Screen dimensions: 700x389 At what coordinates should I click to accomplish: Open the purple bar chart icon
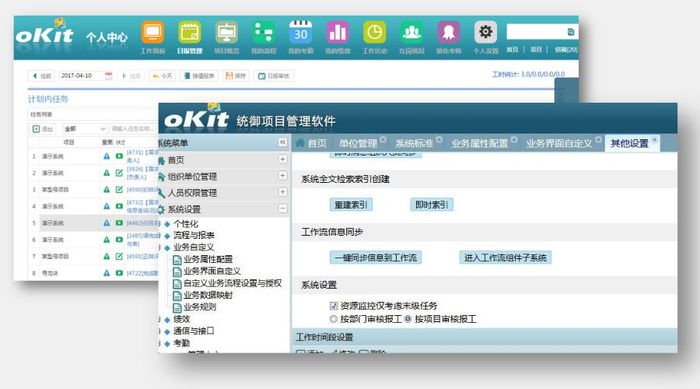(338, 33)
